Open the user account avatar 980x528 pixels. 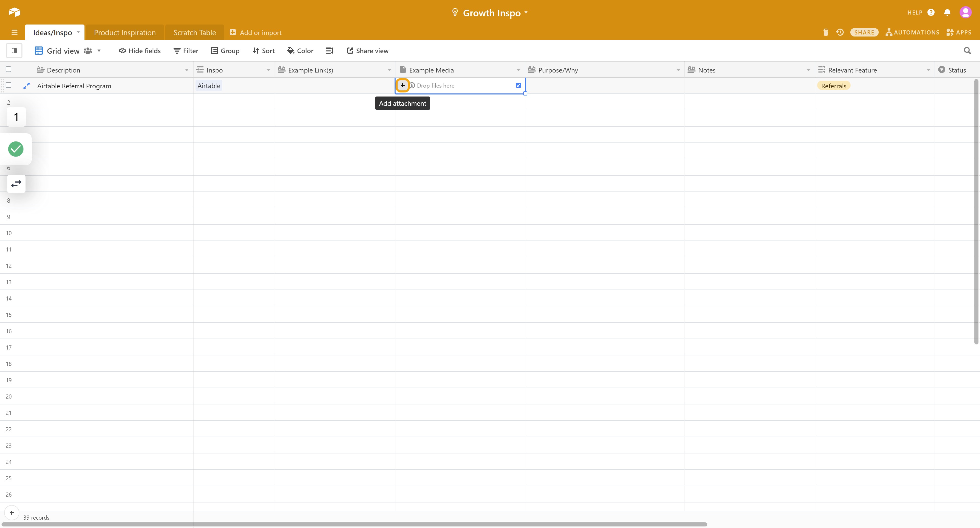coord(965,13)
